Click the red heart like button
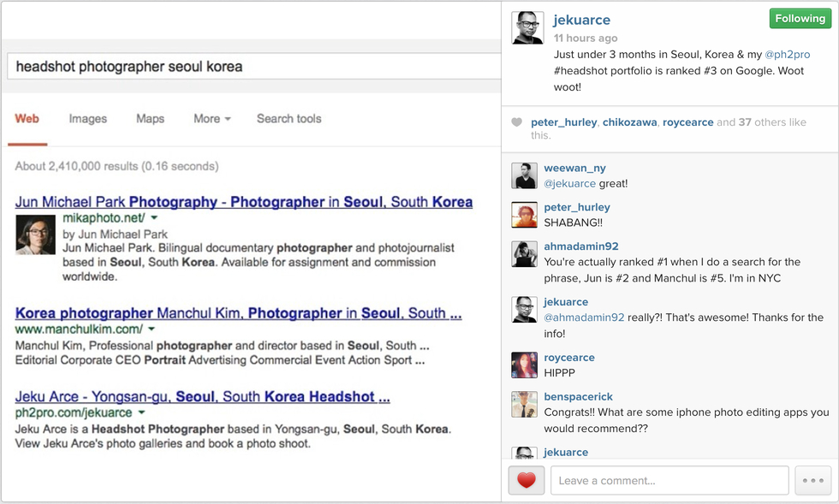839x504 pixels. (526, 481)
